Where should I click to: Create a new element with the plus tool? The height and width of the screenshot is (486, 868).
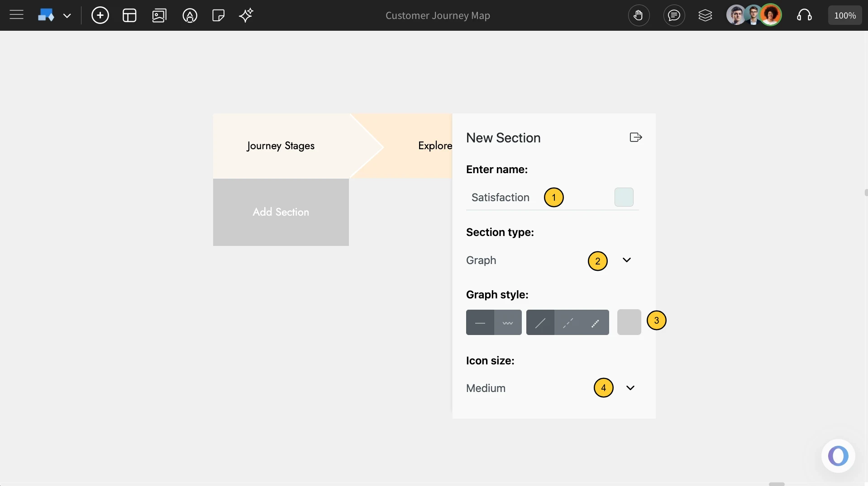(100, 15)
